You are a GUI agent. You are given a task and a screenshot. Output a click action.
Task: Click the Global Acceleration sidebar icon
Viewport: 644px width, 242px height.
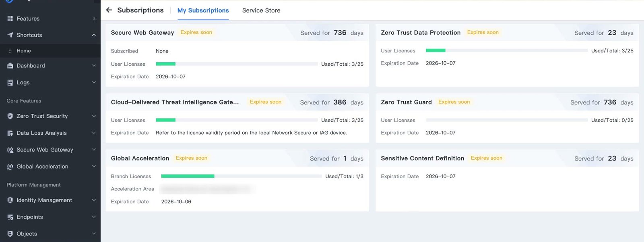pyautogui.click(x=10, y=167)
